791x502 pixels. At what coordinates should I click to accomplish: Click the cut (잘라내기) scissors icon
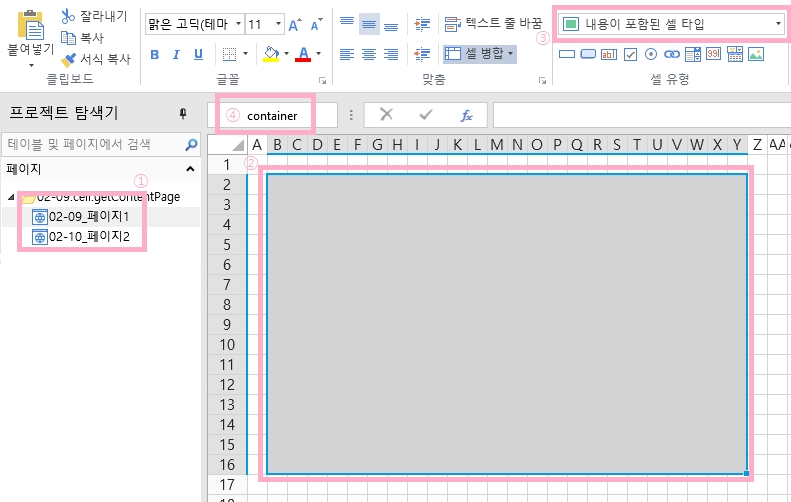(68, 16)
